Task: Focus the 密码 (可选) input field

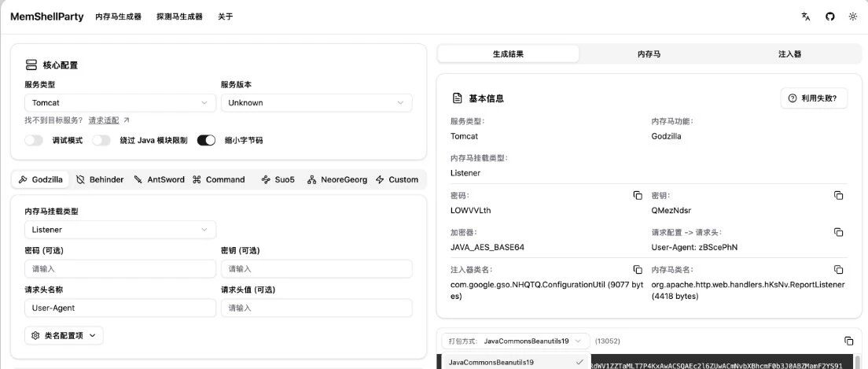Action: 120,269
